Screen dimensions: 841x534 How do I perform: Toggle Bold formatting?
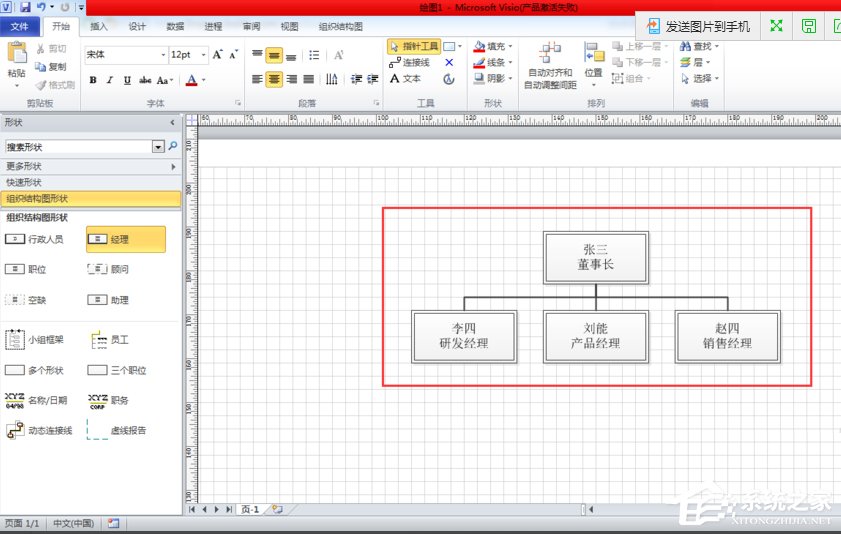pyautogui.click(x=93, y=80)
